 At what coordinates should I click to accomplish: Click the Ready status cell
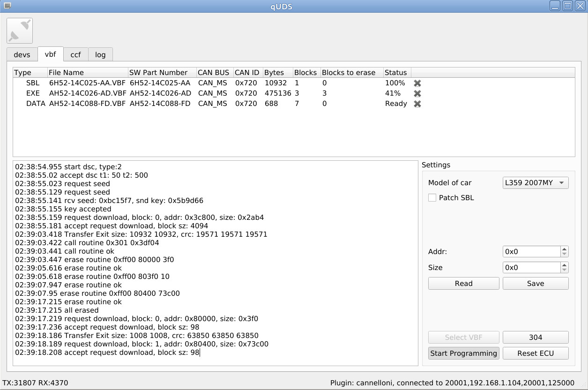pyautogui.click(x=397, y=104)
